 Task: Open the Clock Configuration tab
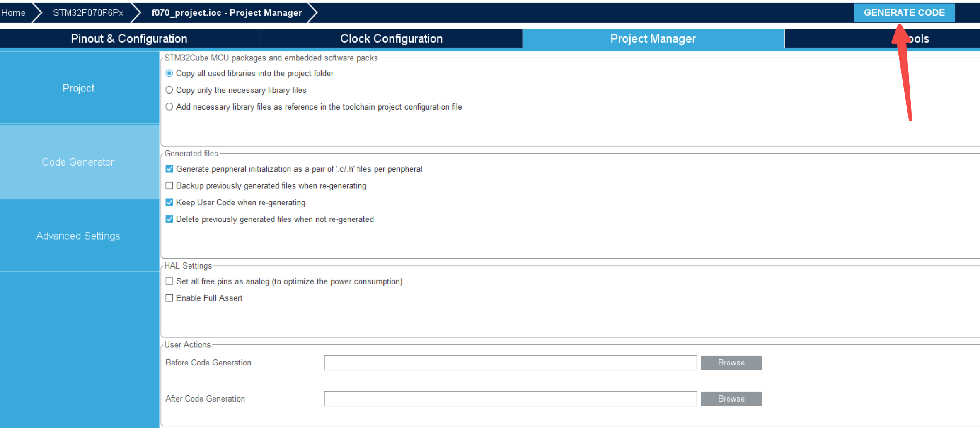(x=392, y=38)
